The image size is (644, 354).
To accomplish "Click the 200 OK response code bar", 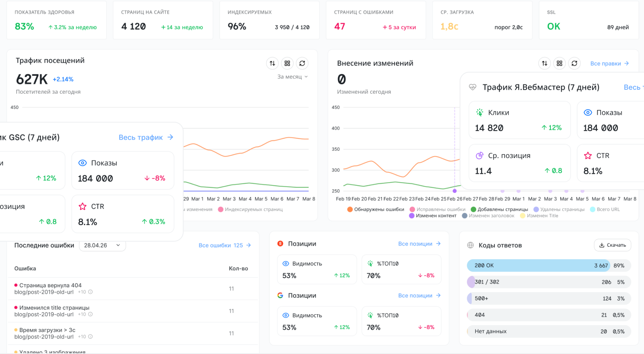I will click(x=549, y=265).
